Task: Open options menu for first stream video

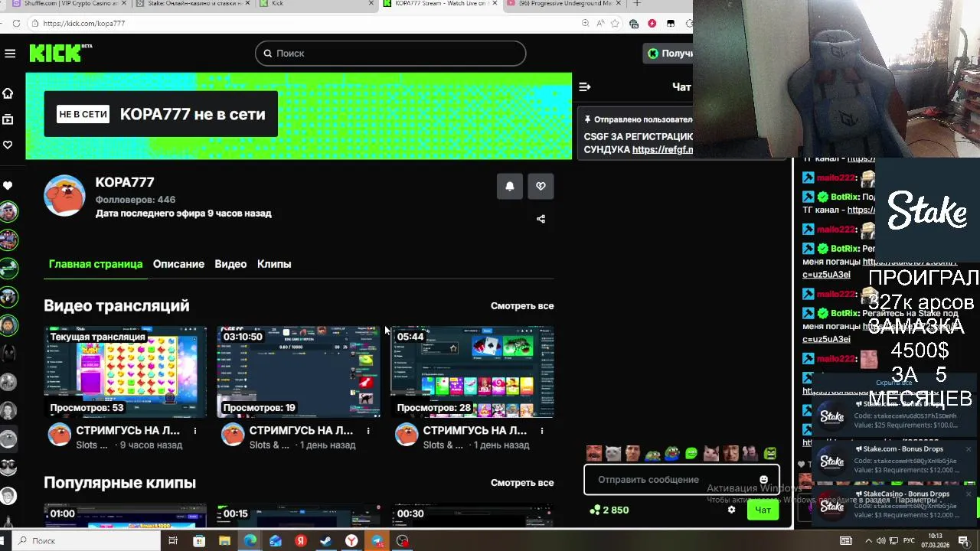Action: (x=195, y=431)
